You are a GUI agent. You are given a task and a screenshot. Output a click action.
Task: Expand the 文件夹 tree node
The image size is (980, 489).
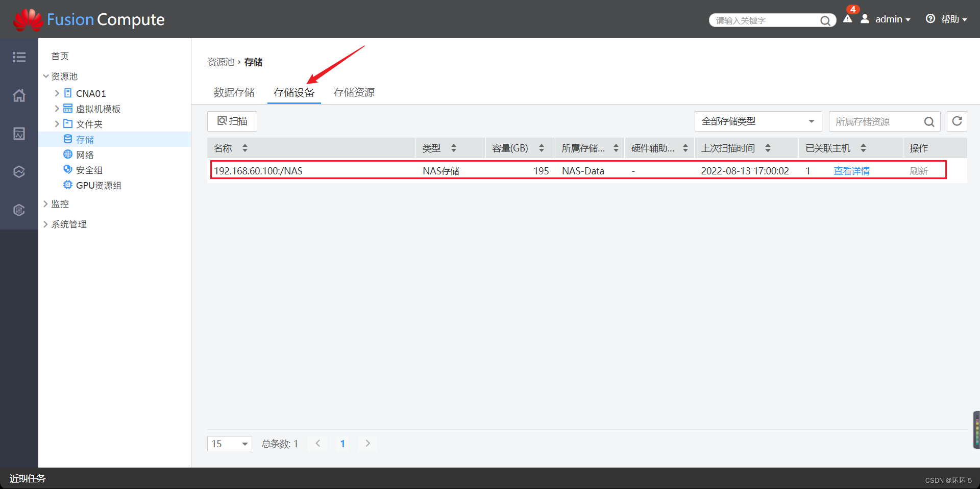point(57,124)
